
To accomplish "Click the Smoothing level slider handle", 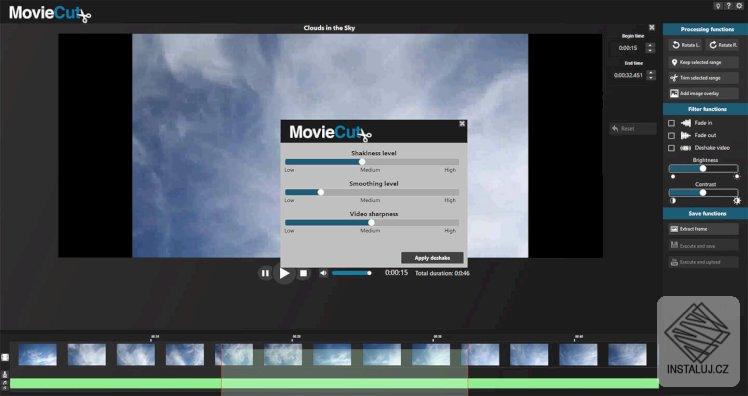I will click(x=321, y=192).
